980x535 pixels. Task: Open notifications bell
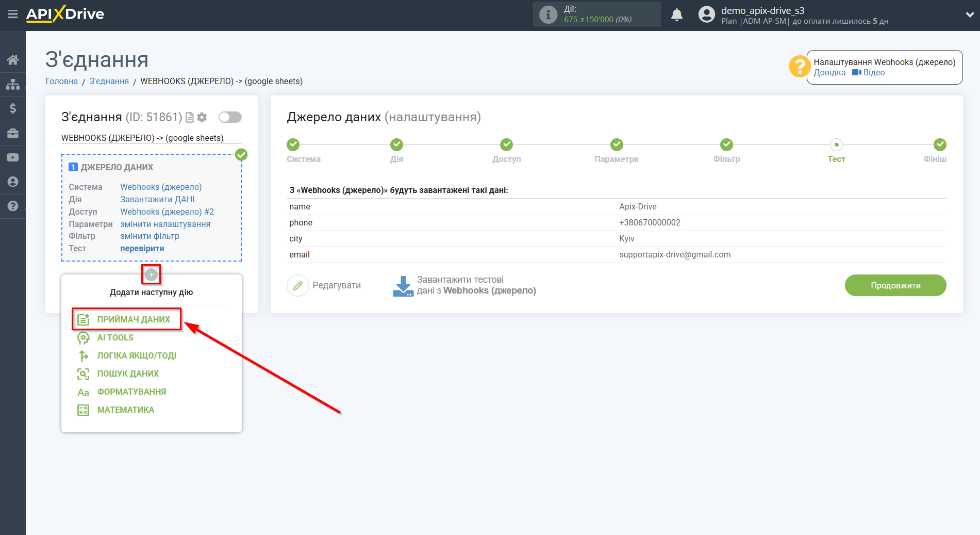coord(677,14)
